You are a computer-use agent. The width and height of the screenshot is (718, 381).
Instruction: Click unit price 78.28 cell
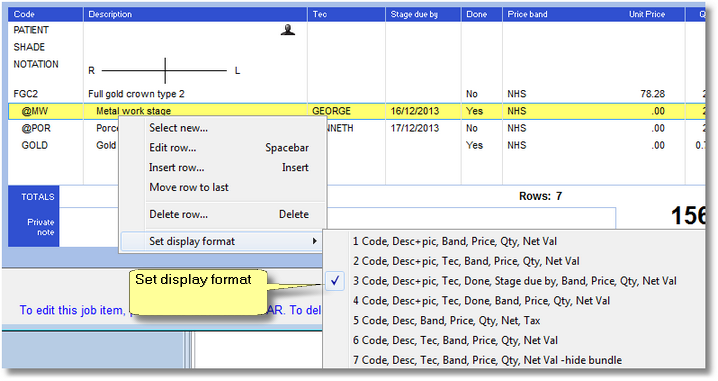653,94
